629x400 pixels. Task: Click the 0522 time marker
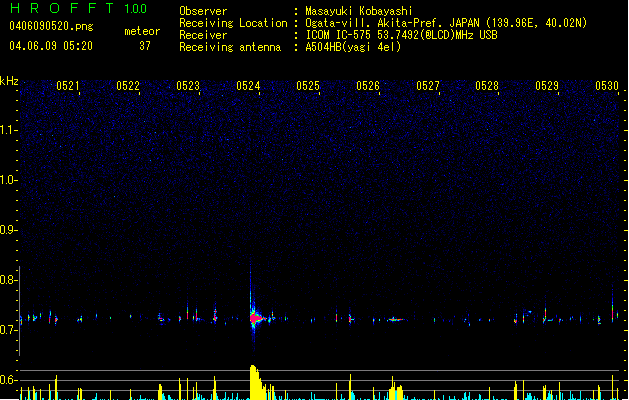[x=128, y=86]
